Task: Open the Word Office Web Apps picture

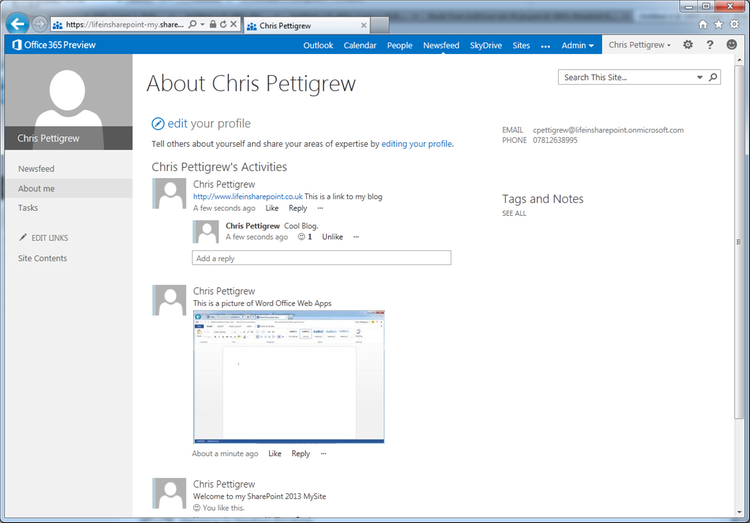Action: pos(288,377)
